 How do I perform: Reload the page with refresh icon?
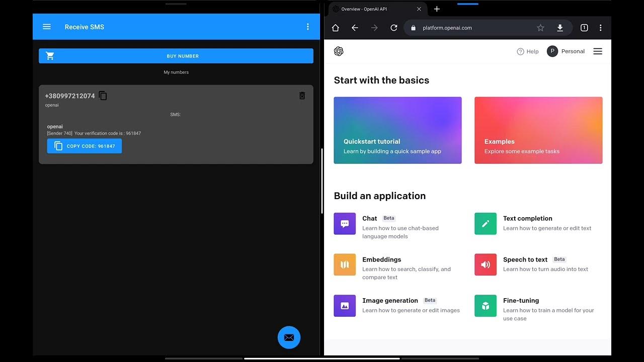[x=394, y=28]
